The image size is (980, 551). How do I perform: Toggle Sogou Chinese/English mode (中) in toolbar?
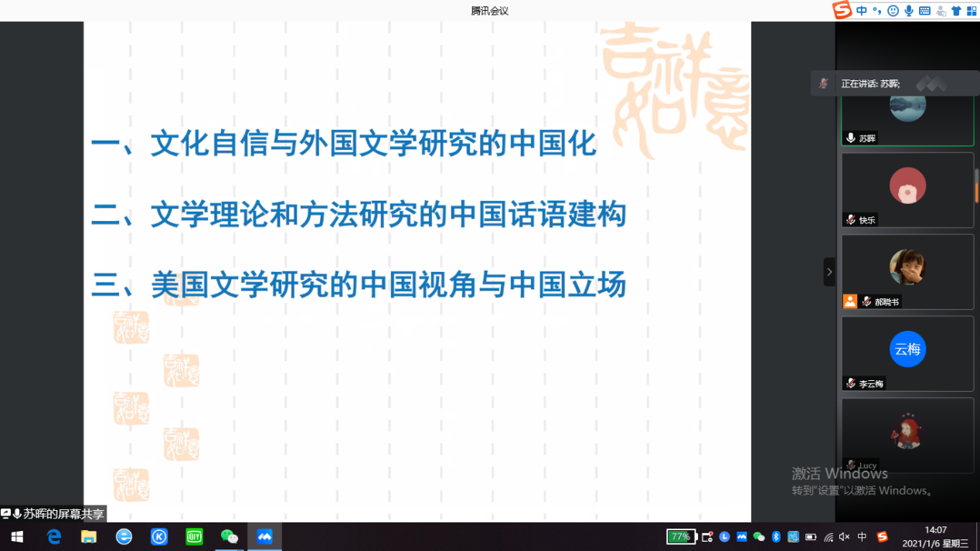tap(861, 11)
